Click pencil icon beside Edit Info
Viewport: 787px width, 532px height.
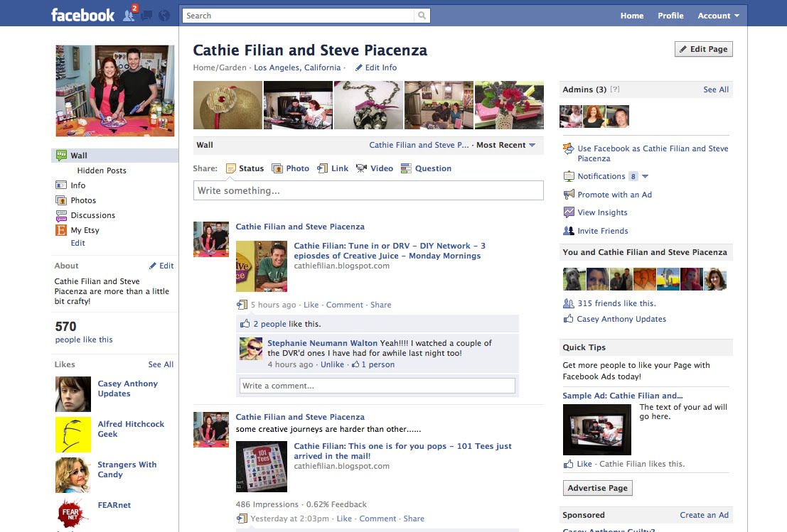click(x=359, y=67)
